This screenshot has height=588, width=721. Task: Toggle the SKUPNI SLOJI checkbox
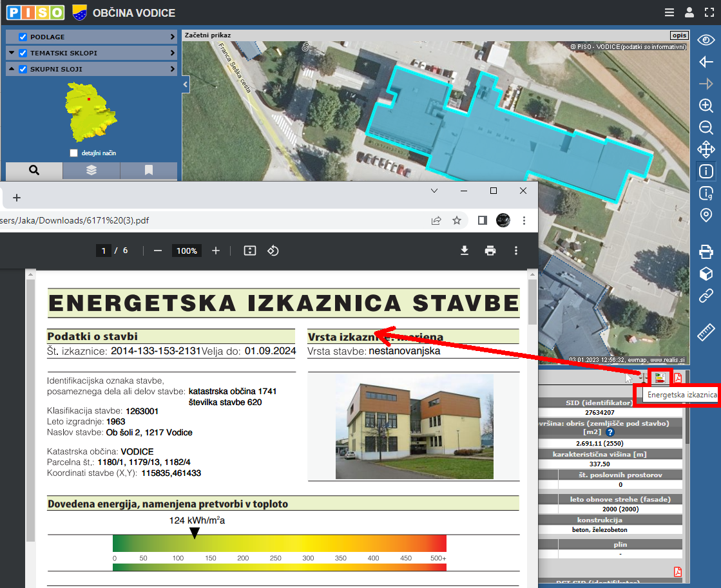pos(23,69)
